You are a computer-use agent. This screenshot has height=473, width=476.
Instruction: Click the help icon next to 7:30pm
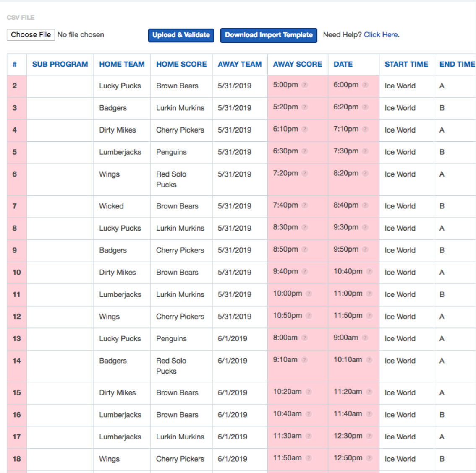(x=365, y=151)
